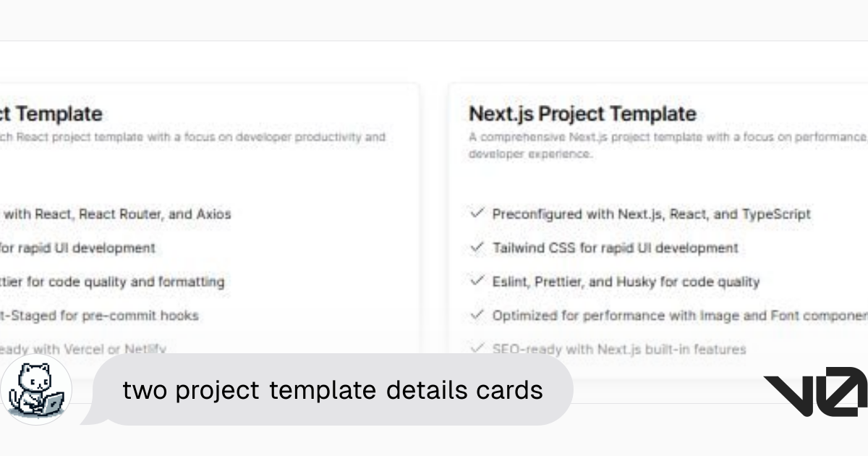The image size is (868, 456).
Task: Click the cat with laptop avatar icon
Action: tap(36, 389)
